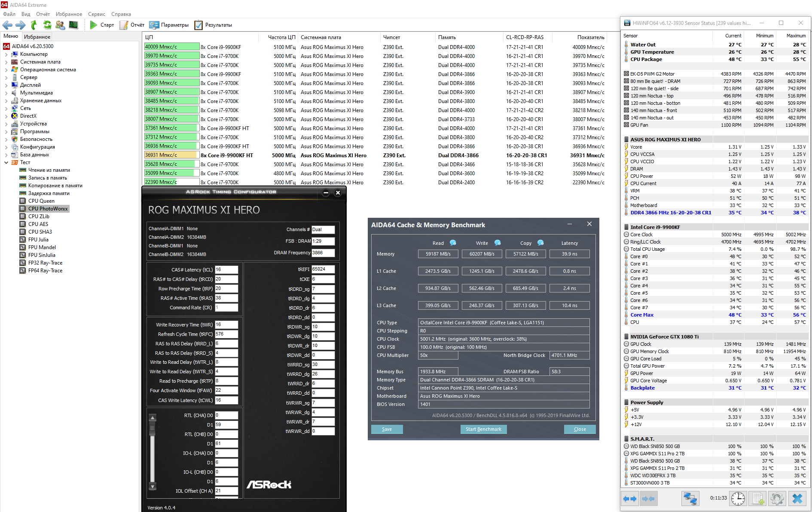Image resolution: width=812 pixels, height=512 pixels.
Task: Expand the Хранение данных tree node
Action: click(6, 101)
